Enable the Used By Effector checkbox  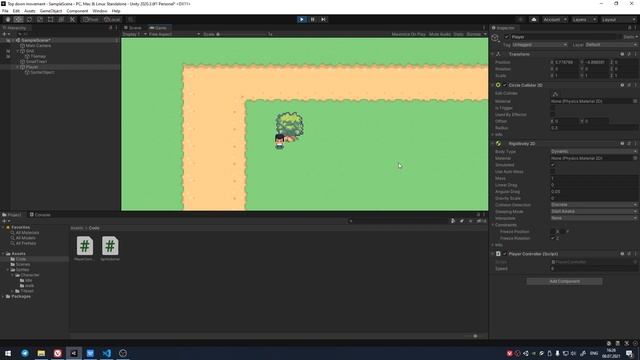553,115
